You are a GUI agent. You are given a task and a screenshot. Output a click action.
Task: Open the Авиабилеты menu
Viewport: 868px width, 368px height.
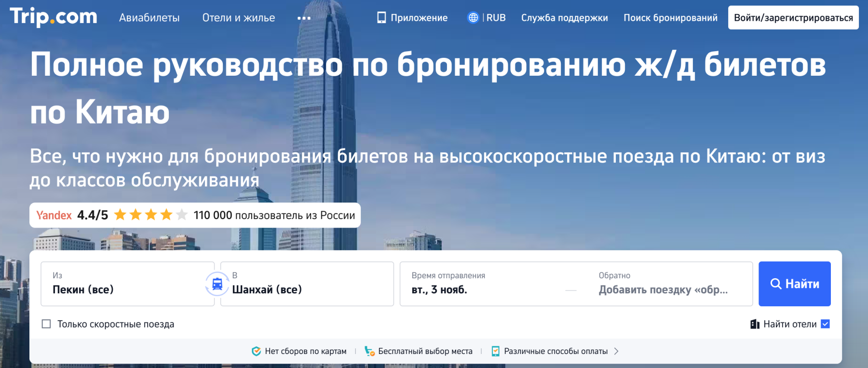point(149,18)
